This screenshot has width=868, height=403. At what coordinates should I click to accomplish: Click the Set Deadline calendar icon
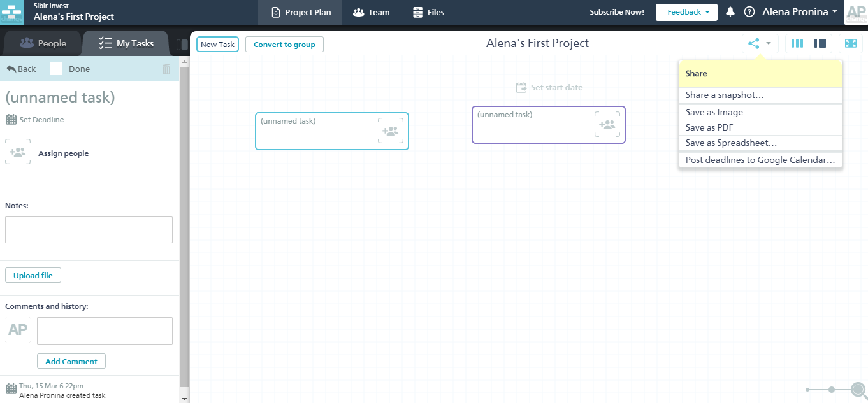11,119
